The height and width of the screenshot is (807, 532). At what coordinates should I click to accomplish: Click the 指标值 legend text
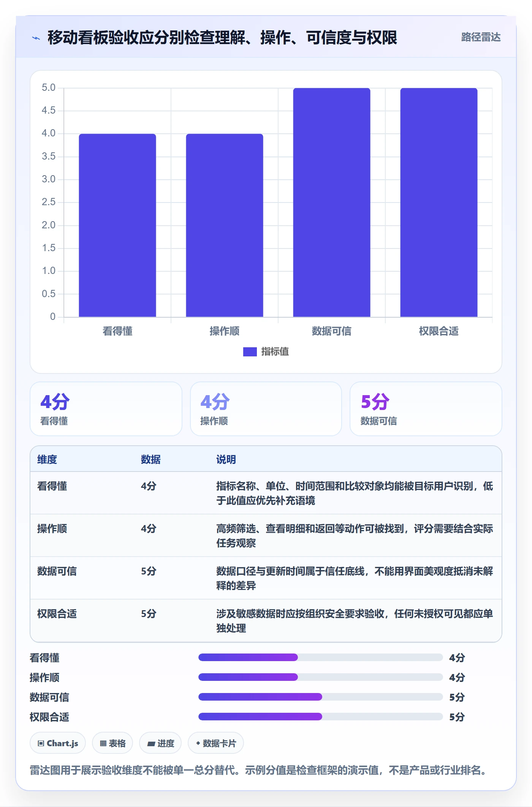[275, 352]
